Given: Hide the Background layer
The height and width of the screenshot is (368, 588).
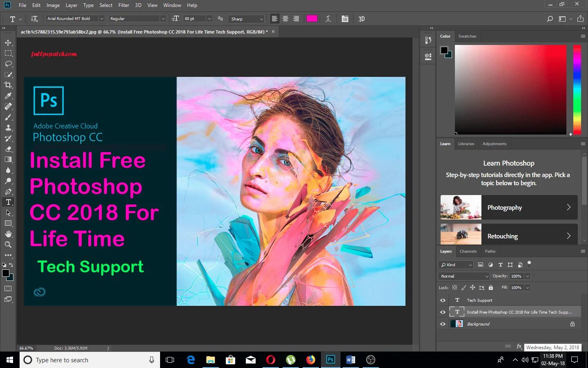Looking at the screenshot, I should 443,324.
